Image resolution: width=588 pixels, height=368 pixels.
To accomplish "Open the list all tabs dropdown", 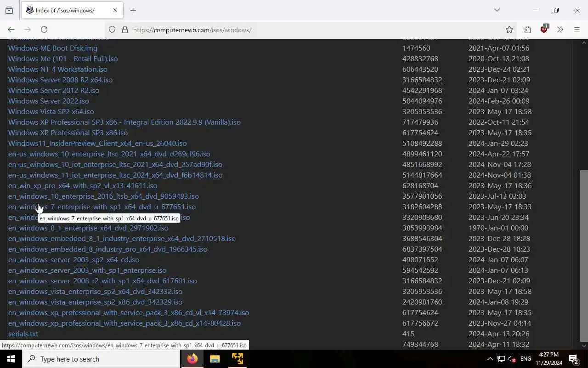I will pos(497,10).
